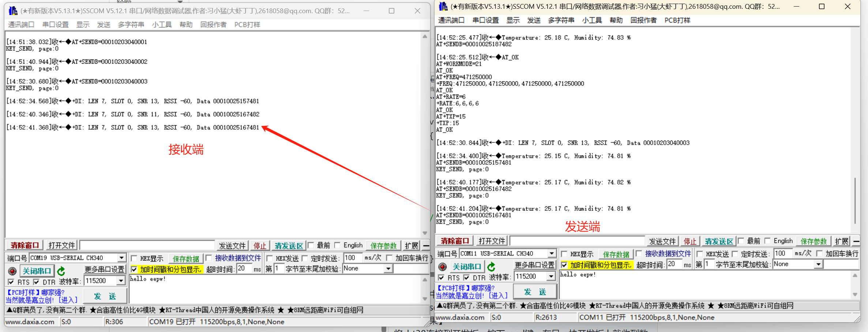
Task: Click the receive area scroll-down arrow in COM19 window
Action: click(425, 233)
